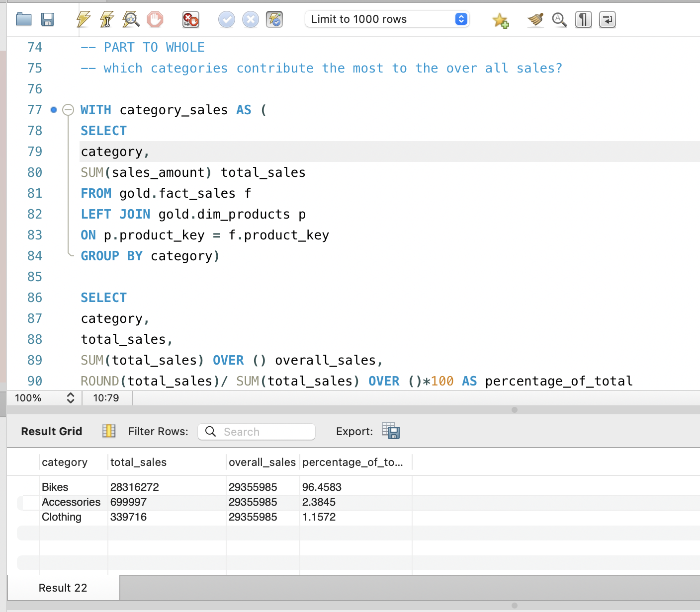Run Explain plan with magnifier lightning icon

[131, 20]
